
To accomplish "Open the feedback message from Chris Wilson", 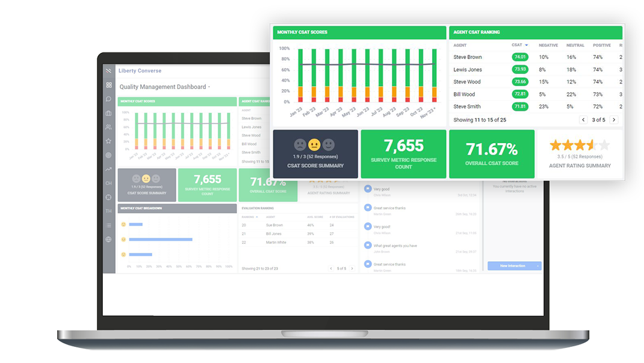I will 382,189.
